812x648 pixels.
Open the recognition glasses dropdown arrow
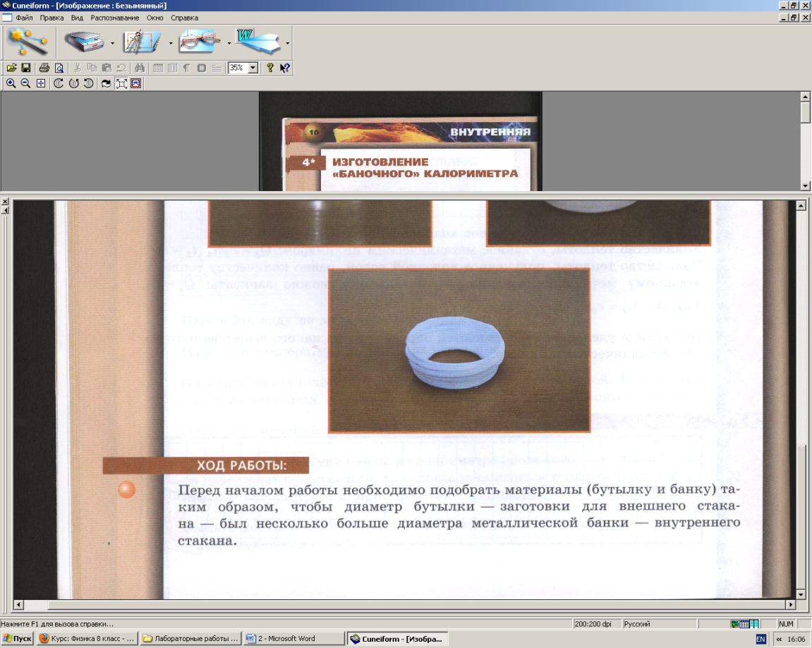tap(229, 43)
